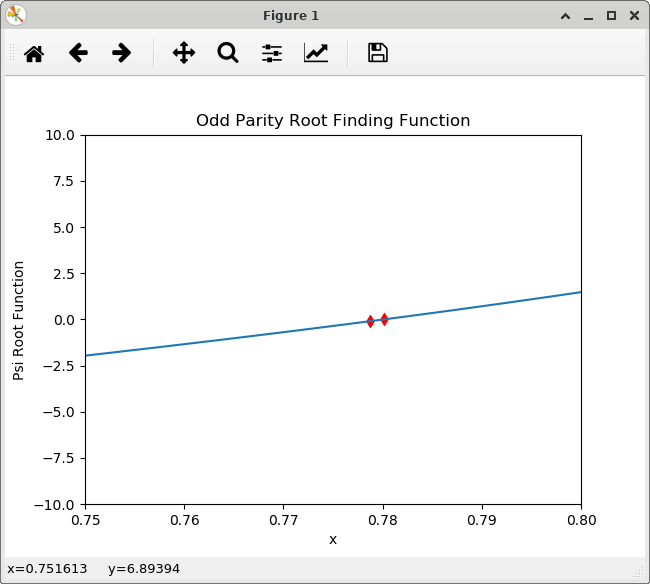Click the 0.80 tick label on the x-axis
The image size is (650, 584).
point(581,521)
